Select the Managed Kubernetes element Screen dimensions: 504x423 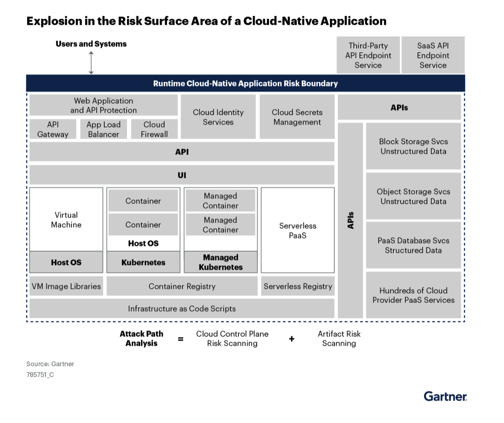(x=220, y=262)
